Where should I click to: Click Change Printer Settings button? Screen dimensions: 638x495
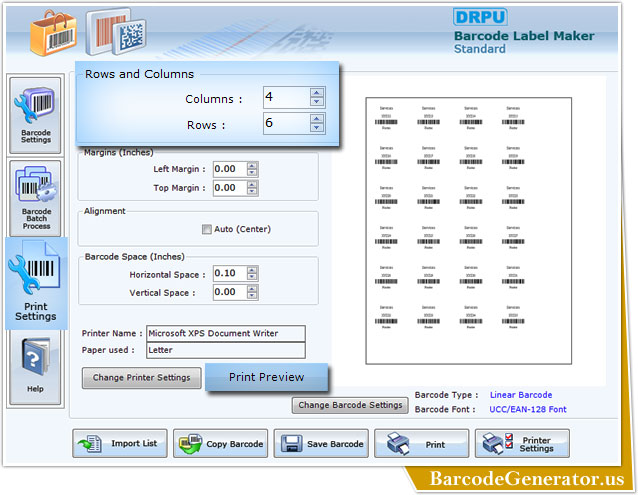(142, 378)
